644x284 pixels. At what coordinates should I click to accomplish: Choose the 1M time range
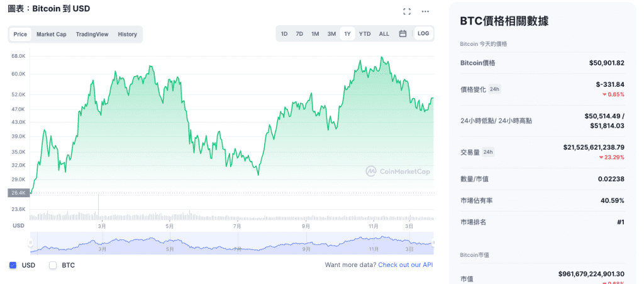(x=315, y=34)
